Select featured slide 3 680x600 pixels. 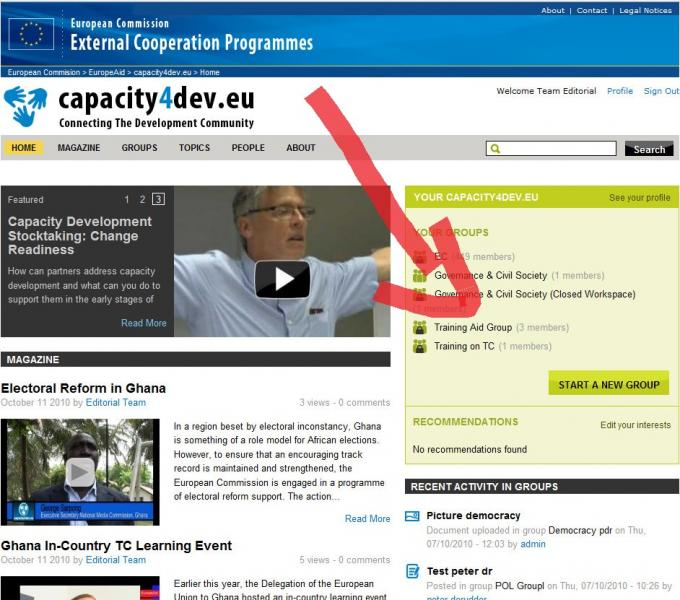158,199
